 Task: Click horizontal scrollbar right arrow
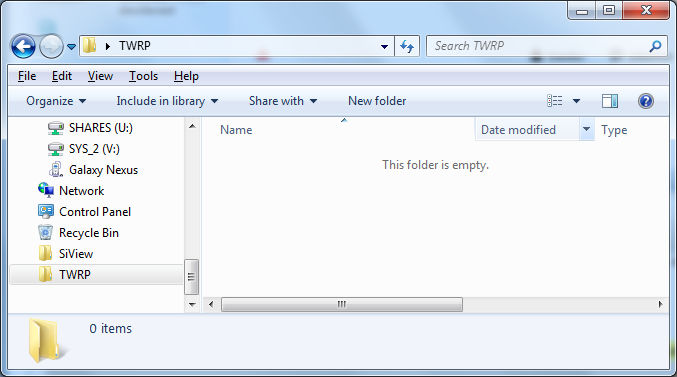tap(661, 304)
